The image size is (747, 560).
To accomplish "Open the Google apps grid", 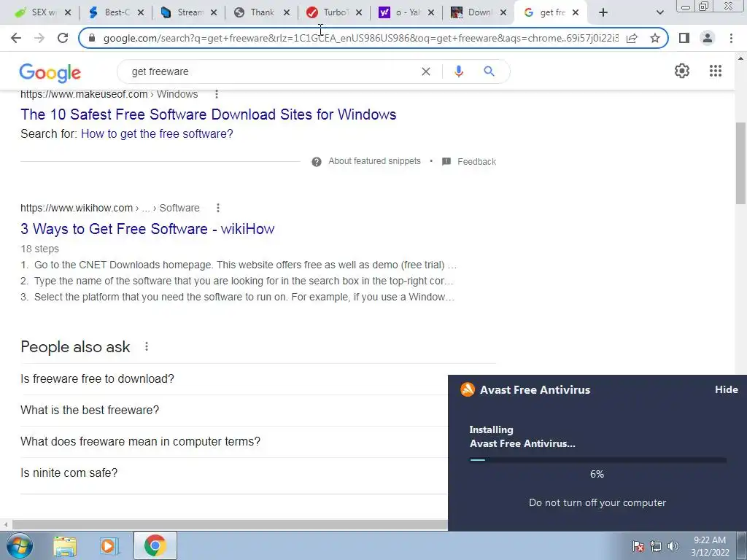I will pyautogui.click(x=716, y=71).
